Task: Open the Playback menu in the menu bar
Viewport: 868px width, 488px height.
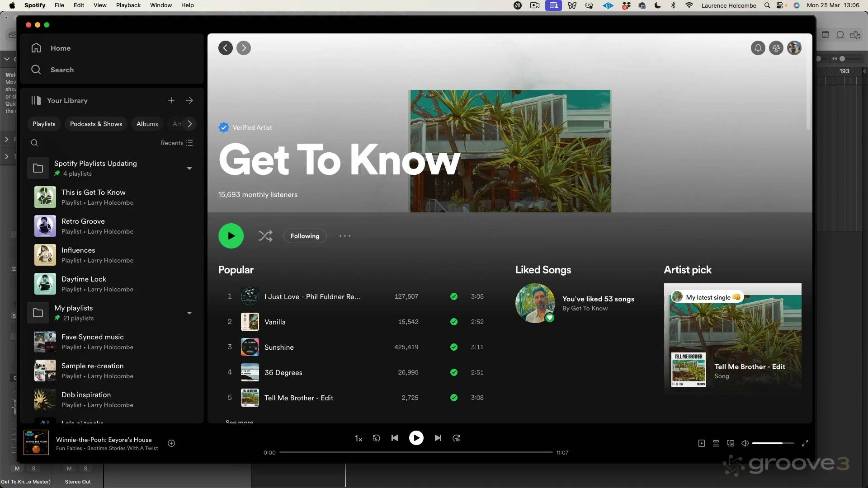Action: (x=128, y=5)
